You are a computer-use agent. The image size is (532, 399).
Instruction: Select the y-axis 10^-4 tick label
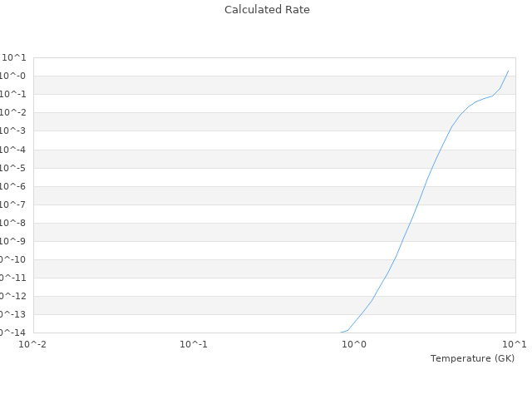point(13,150)
